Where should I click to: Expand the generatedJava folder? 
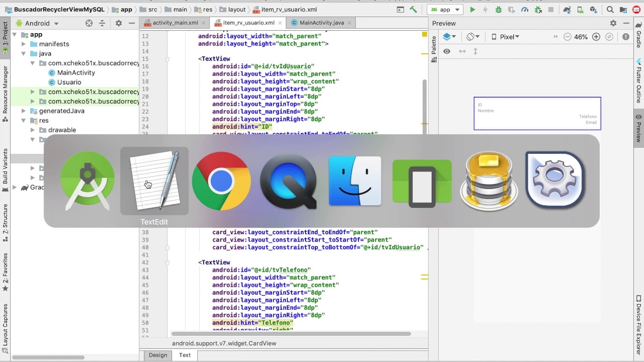(24, 111)
